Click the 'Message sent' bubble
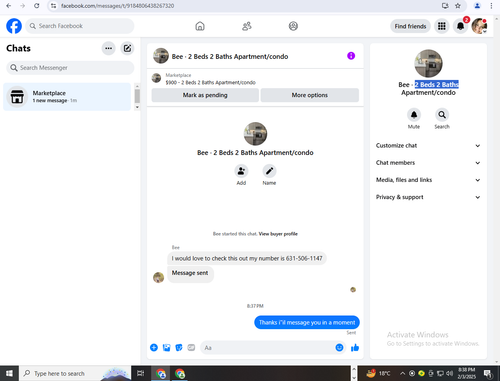500x381 pixels. point(190,274)
